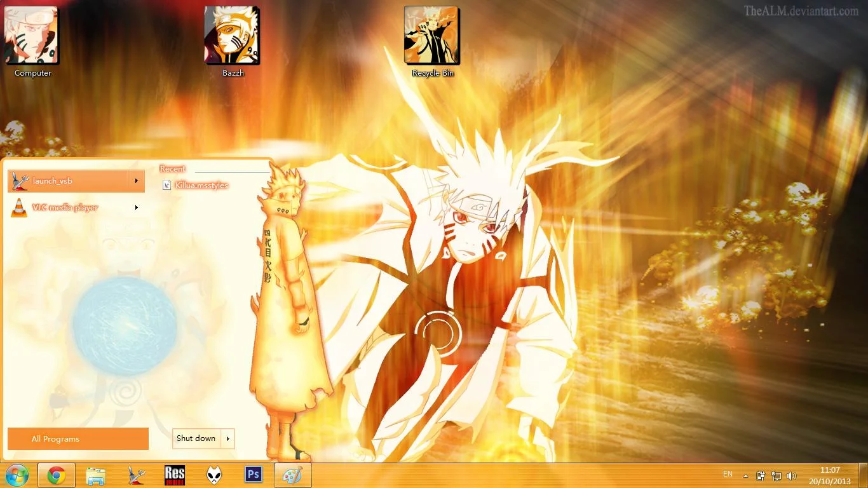Expand VLC media player jump list arrow
This screenshot has width=868, height=488.
click(x=136, y=208)
